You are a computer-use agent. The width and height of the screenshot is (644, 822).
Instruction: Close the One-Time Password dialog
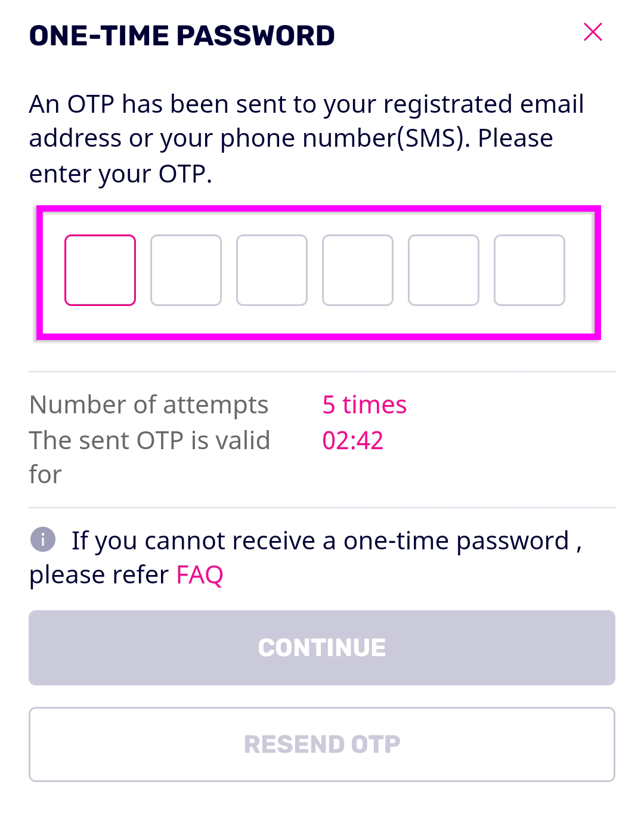[593, 32]
